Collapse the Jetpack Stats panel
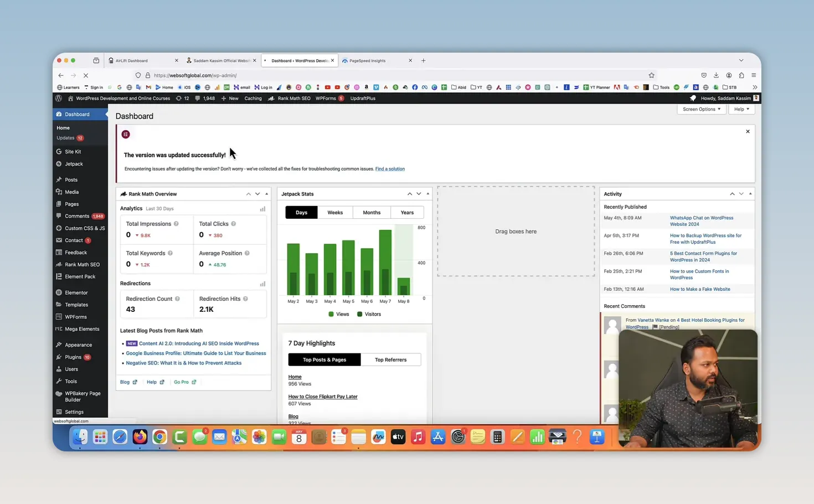Screen dimensions: 814x504 [427, 194]
